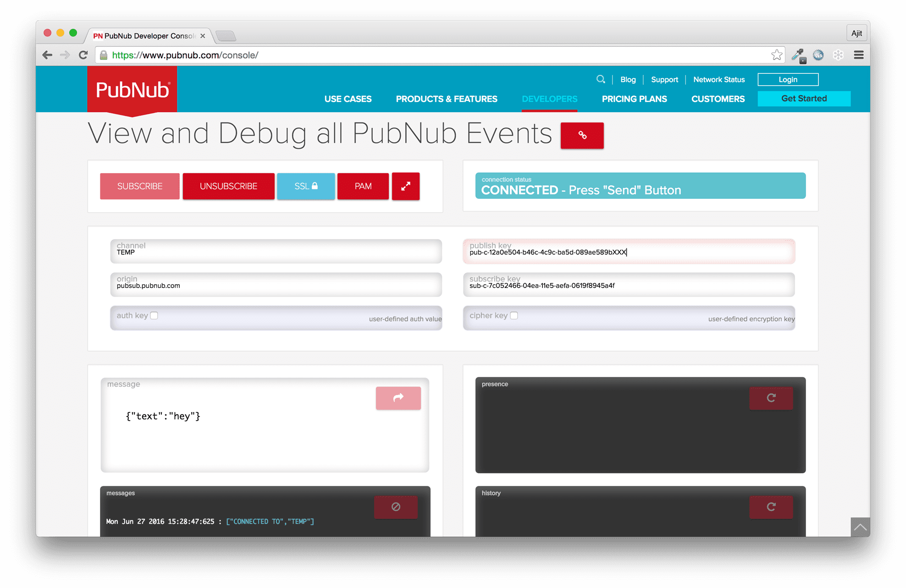
Task: Click the Get Started button
Action: pos(804,99)
